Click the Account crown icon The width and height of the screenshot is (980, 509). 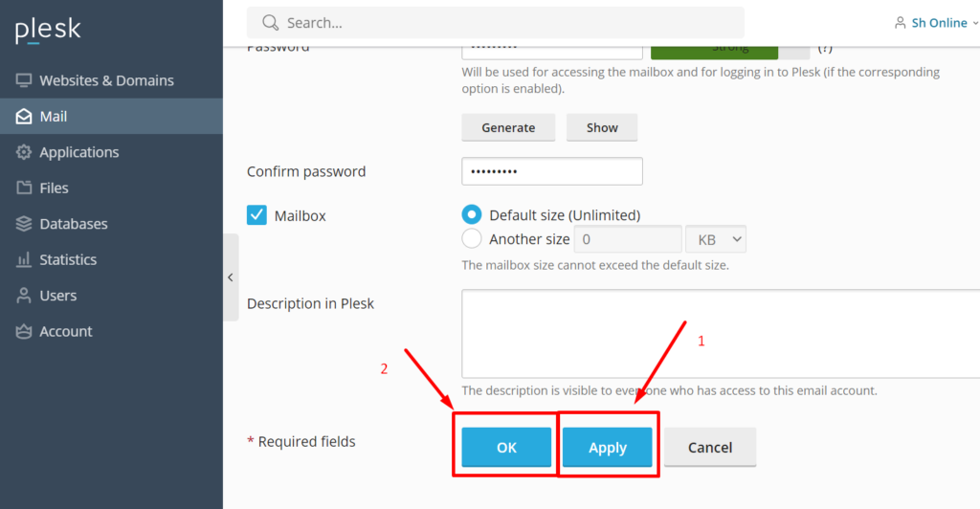click(24, 331)
